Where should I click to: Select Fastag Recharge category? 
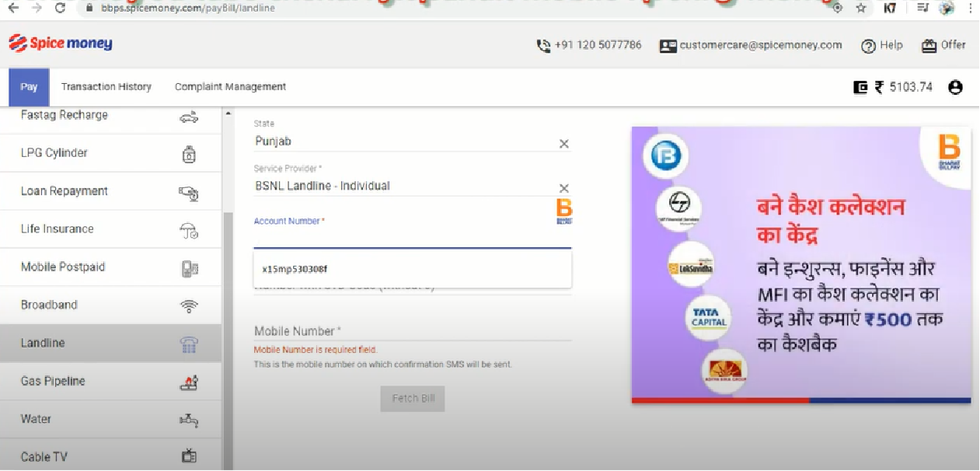pyautogui.click(x=110, y=117)
